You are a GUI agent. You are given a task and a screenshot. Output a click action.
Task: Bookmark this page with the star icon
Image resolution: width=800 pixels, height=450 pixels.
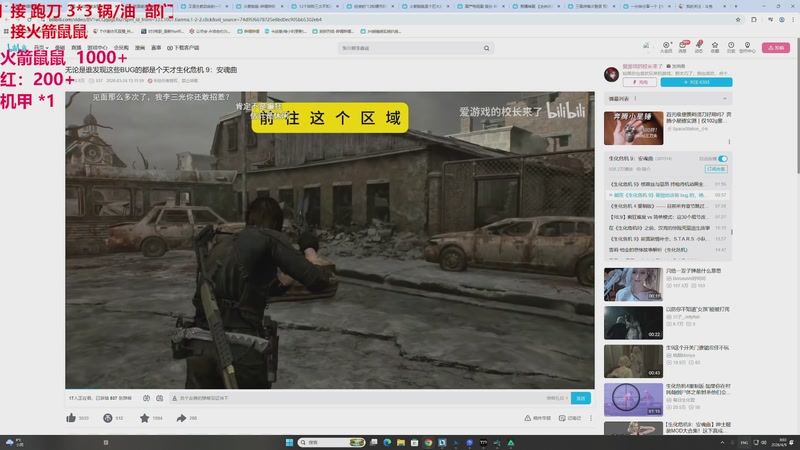(738, 19)
